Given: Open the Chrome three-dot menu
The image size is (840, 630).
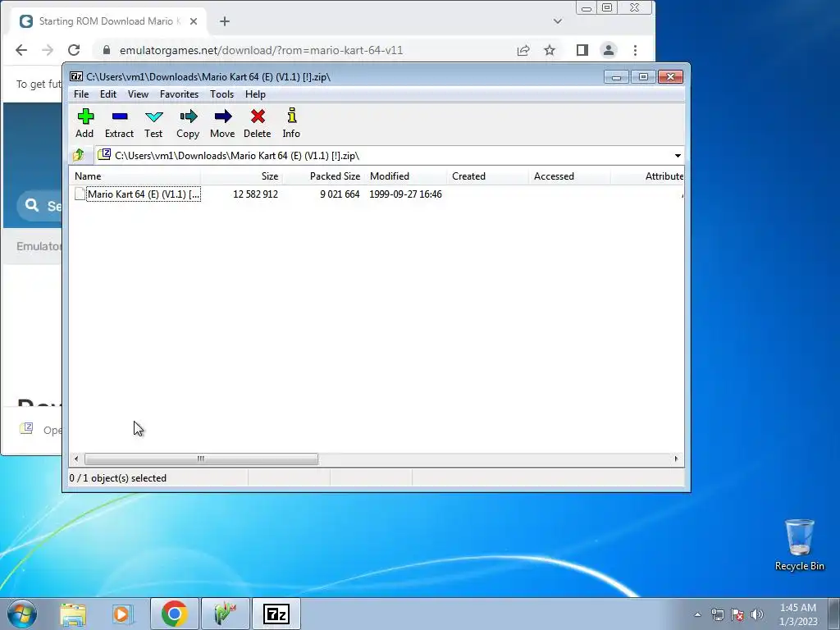Looking at the screenshot, I should pos(636,50).
